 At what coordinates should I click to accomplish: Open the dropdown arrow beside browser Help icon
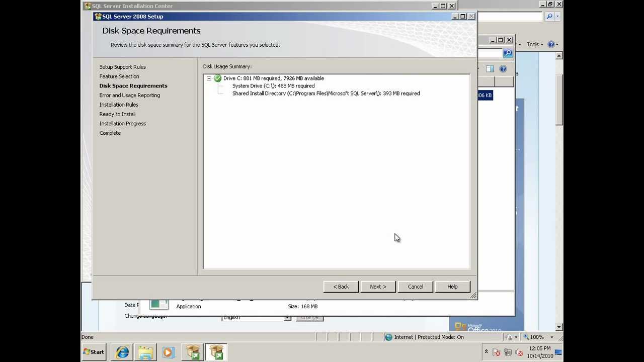[557, 44]
